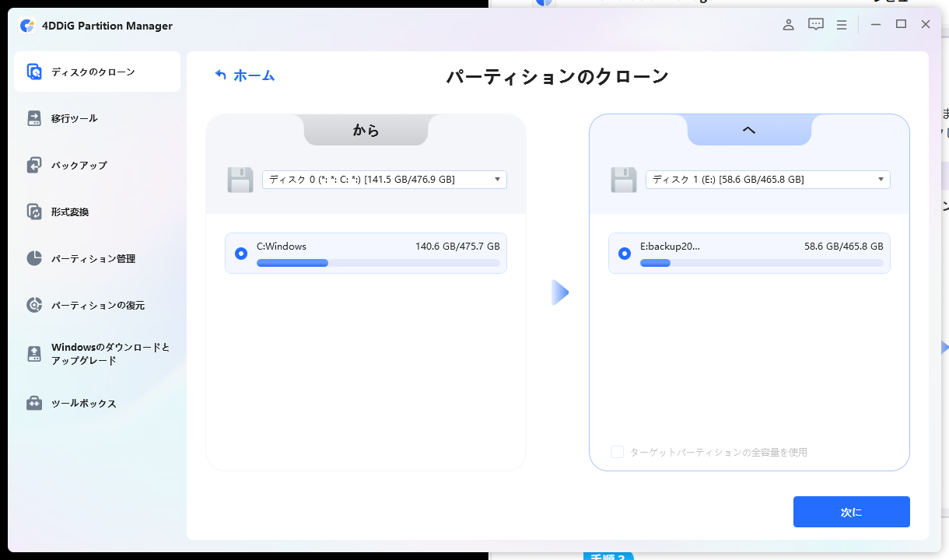Click the 形式変換 sidebar icon
This screenshot has height=560, width=949.
pyautogui.click(x=34, y=212)
